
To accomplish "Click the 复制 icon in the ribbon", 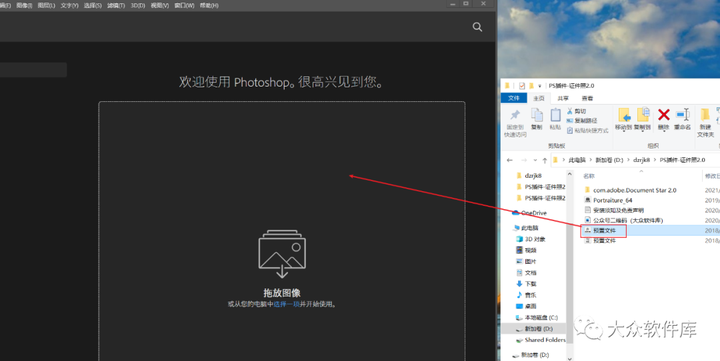I will 536,115.
